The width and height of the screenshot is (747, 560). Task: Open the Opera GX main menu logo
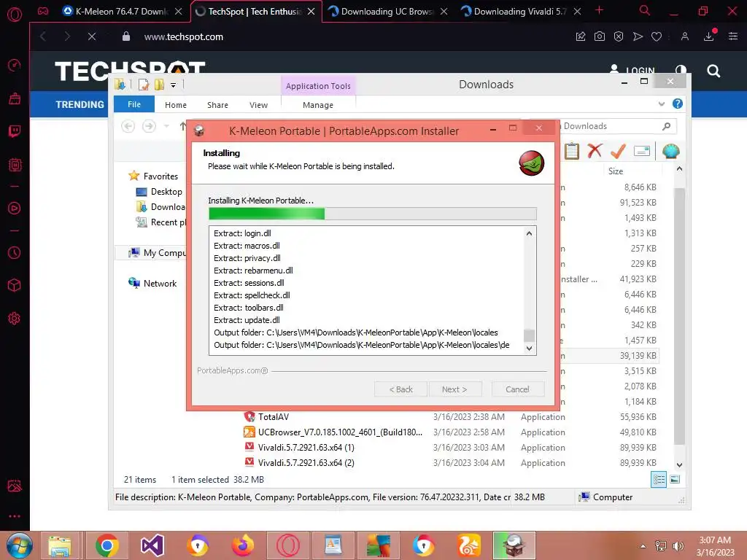(15, 14)
